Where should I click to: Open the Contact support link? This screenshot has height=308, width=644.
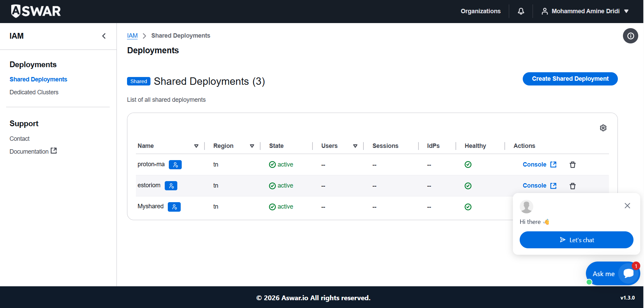point(19,139)
